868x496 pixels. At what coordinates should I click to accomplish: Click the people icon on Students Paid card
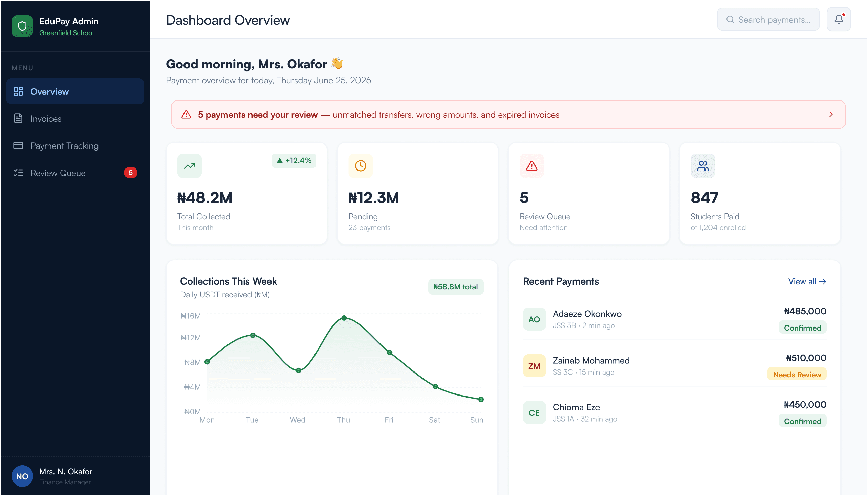[x=703, y=166]
